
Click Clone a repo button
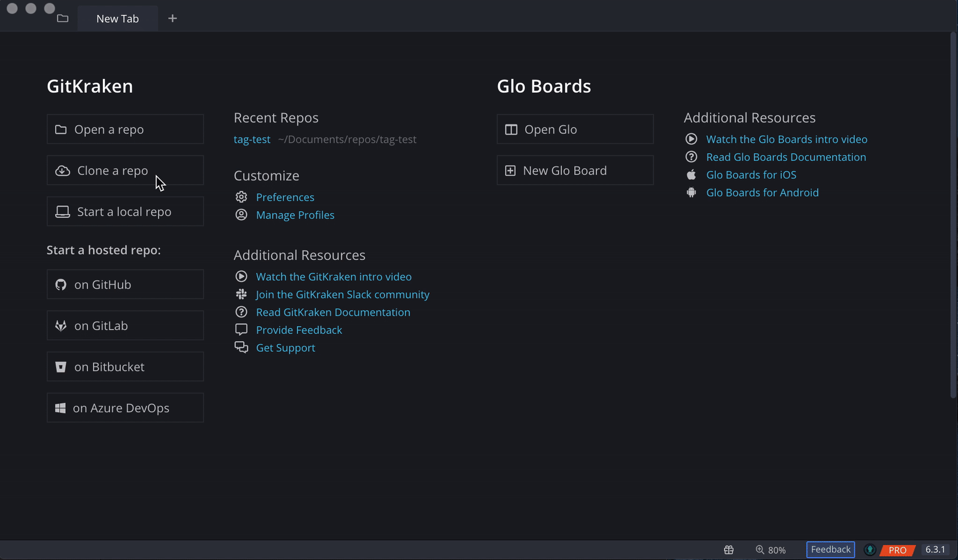[x=125, y=171]
